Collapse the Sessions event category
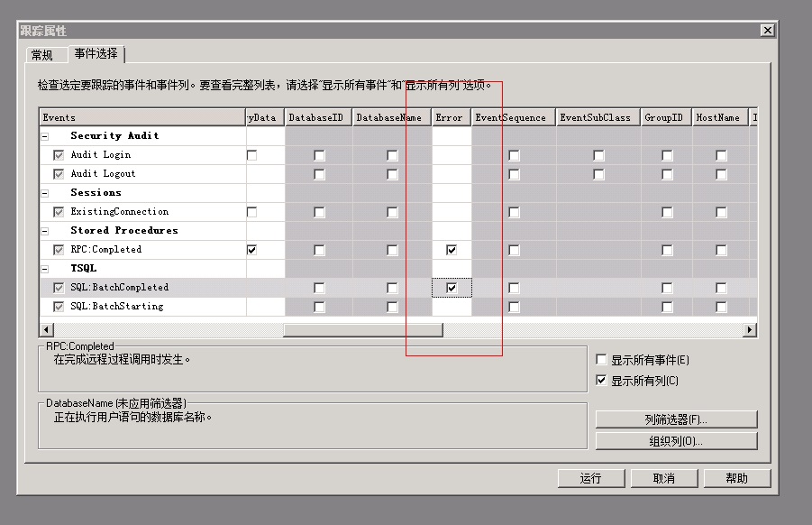Screen dimensions: 812x525 point(44,192)
